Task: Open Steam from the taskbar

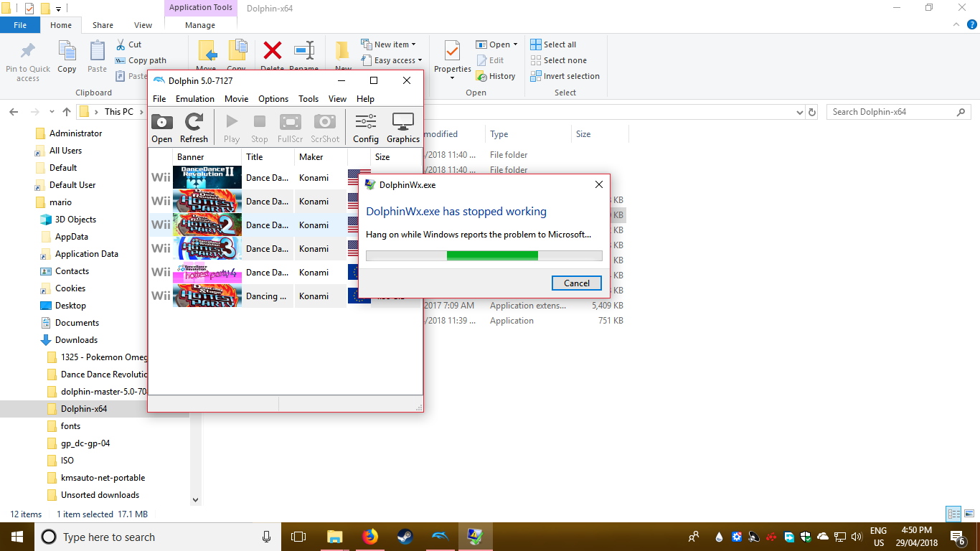Action: (405, 537)
